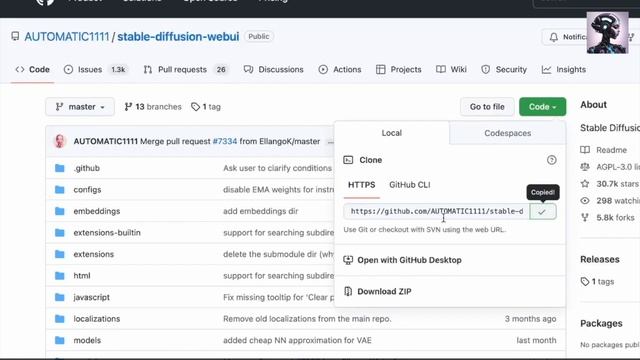Open the Actions tab
Image resolution: width=640 pixels, height=360 pixels.
tap(340, 69)
